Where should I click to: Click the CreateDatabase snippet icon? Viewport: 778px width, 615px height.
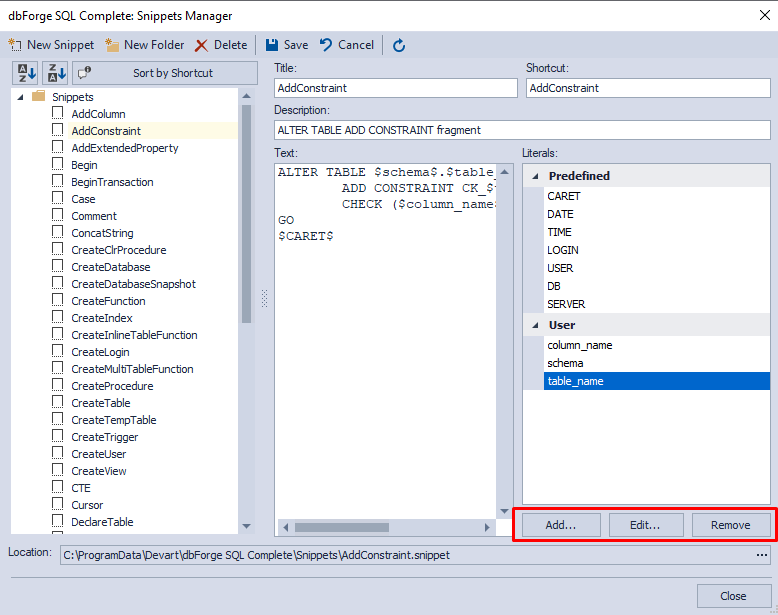[58, 266]
